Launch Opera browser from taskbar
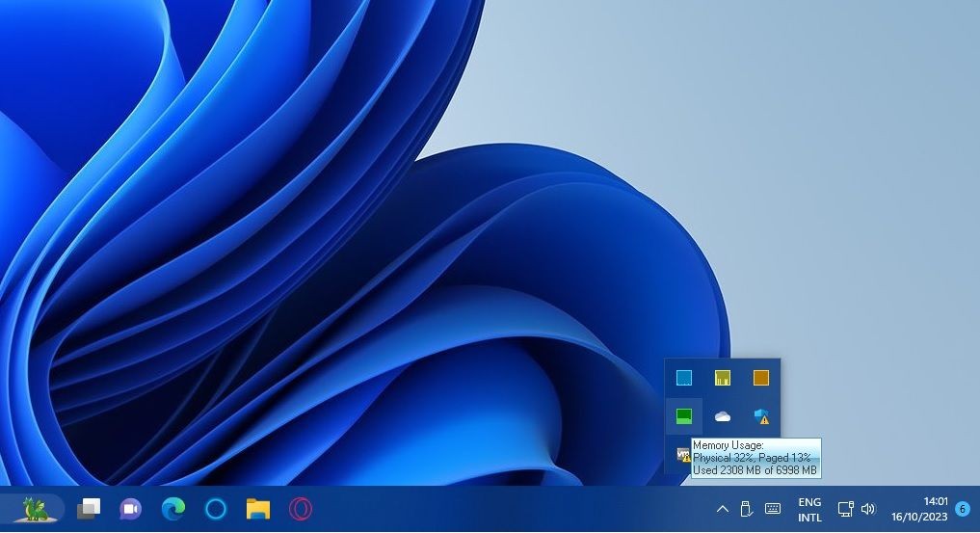 (300, 509)
